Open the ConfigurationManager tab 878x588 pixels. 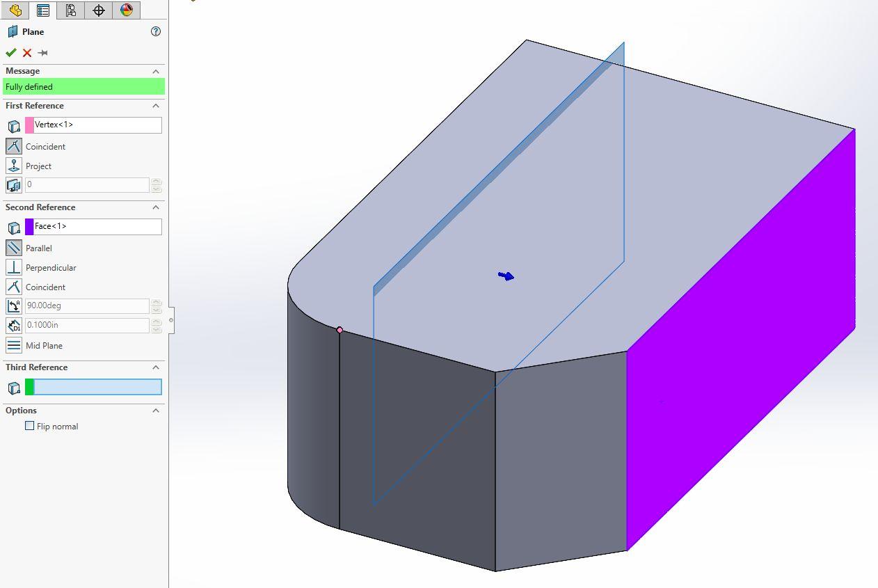pyautogui.click(x=71, y=10)
